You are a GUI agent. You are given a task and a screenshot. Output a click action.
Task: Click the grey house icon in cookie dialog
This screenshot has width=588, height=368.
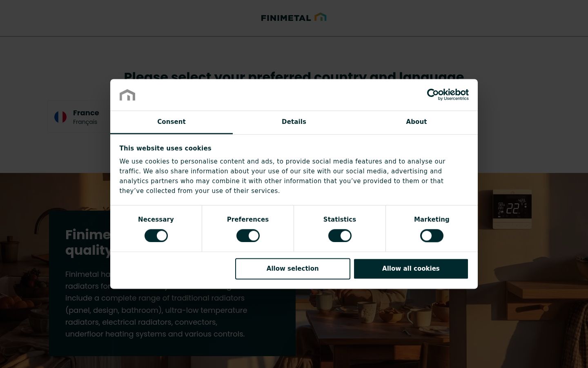click(x=127, y=95)
